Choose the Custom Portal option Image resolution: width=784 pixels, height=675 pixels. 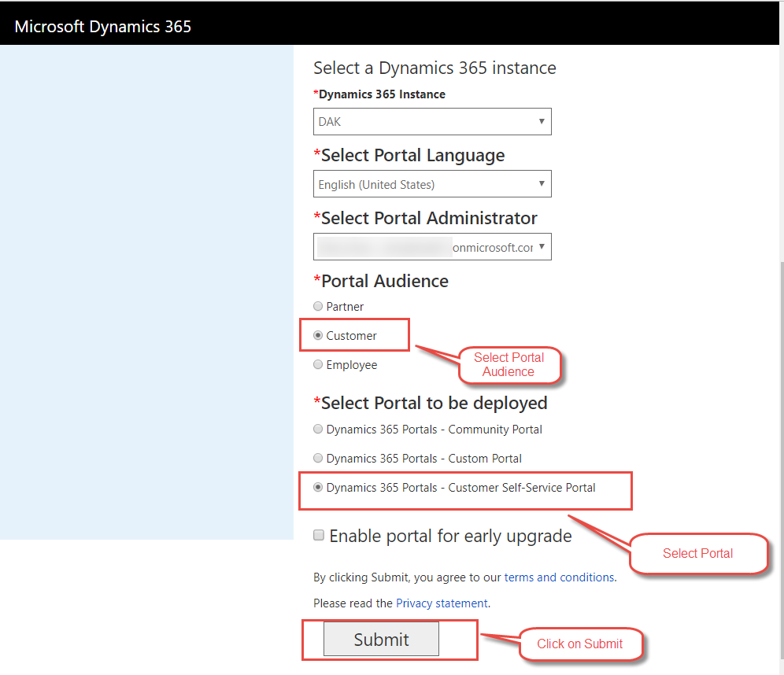pyautogui.click(x=318, y=458)
